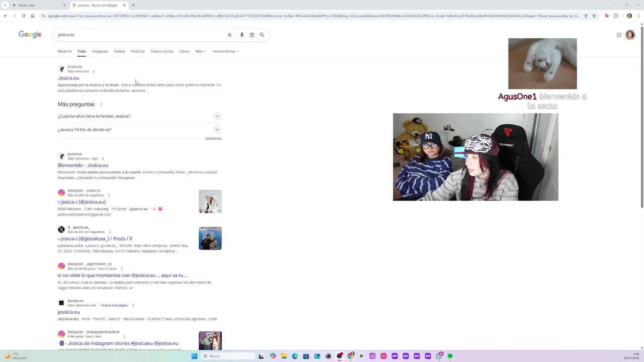Switch to the Modo IA tab
Viewport: 644px width, 362px height.
click(x=64, y=51)
